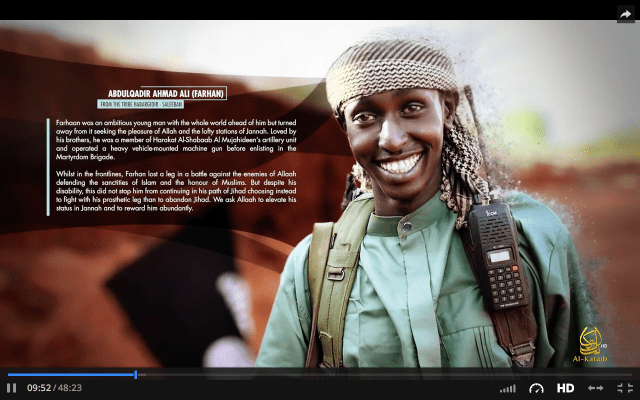This screenshot has width=640, height=400.
Task: Exit fullscreen using the corner brackets icon
Action: coord(624,388)
